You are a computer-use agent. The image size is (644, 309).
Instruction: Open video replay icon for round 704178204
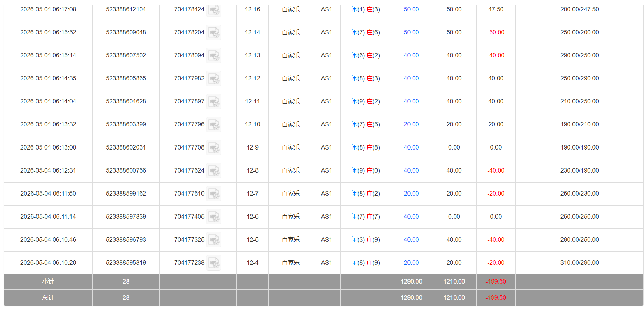(x=214, y=33)
